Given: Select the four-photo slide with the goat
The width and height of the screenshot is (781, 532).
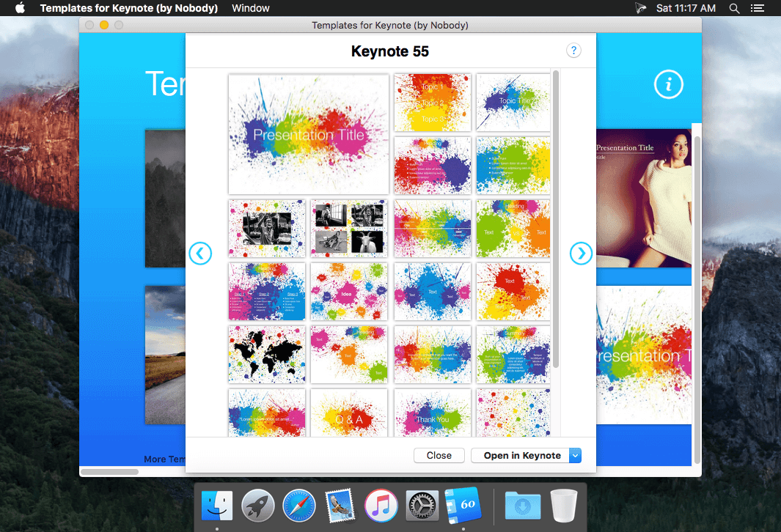Looking at the screenshot, I should click(348, 229).
